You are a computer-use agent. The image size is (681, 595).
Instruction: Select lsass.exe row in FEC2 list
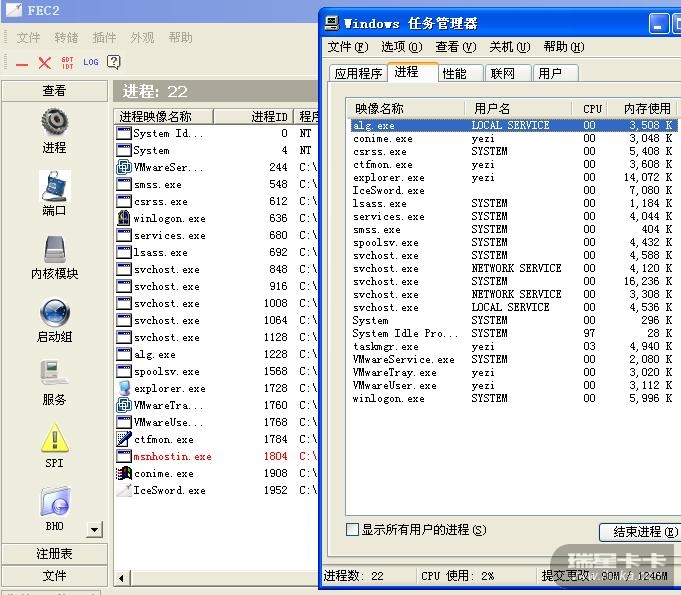click(x=216, y=252)
